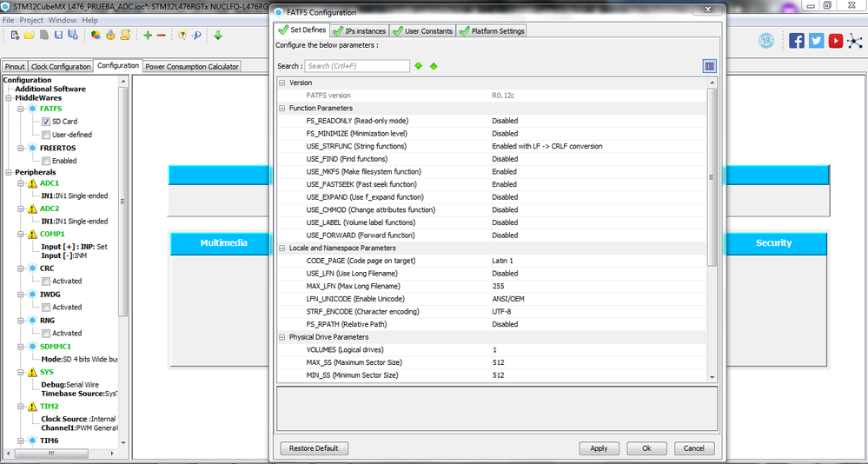
Task: Collapse the FATFS tree node
Action: point(21,109)
